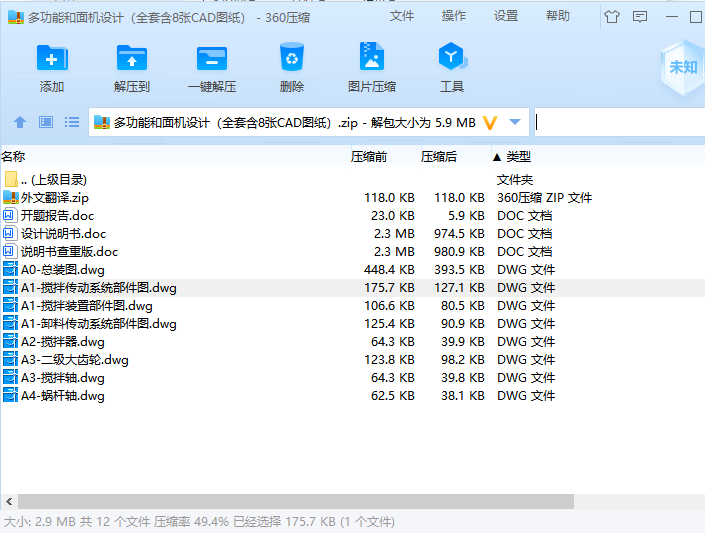Viewport: 705px width, 533px height.
Task: Select the A4-蜗杆轴.dwg file
Action: coord(352,395)
